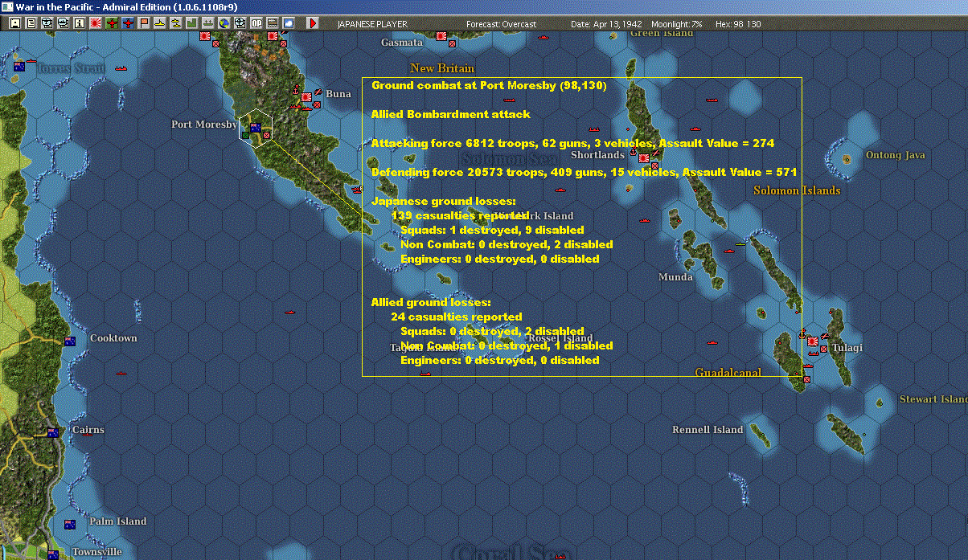Image resolution: width=968 pixels, height=560 pixels.
Task: Click the 'New Britain' map label
Action: tap(442, 68)
